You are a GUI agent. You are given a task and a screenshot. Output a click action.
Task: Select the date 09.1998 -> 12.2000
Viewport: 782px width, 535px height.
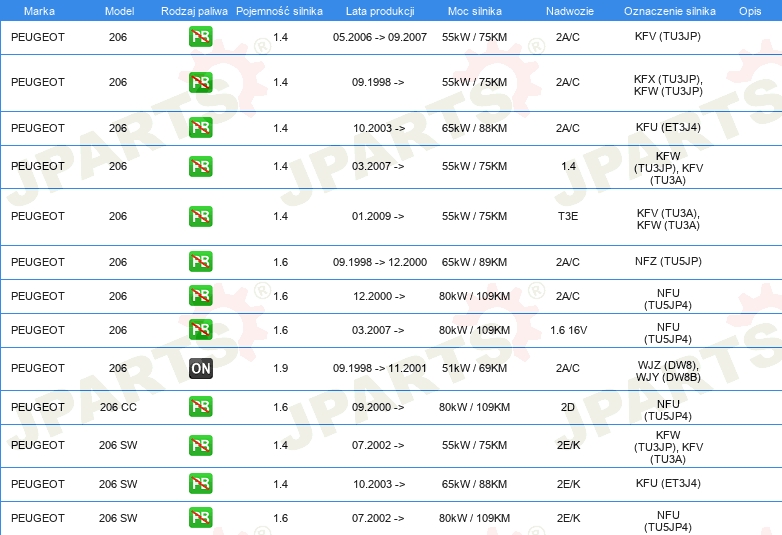coord(380,262)
